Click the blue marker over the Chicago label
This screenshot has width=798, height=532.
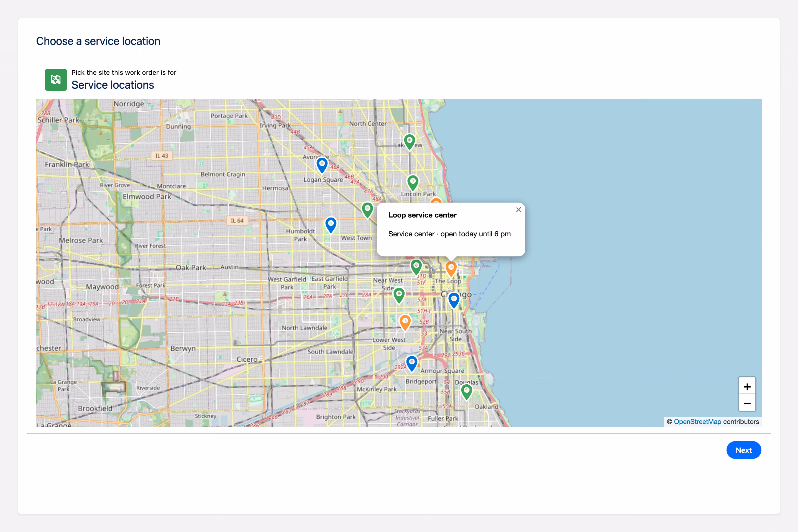tap(454, 301)
